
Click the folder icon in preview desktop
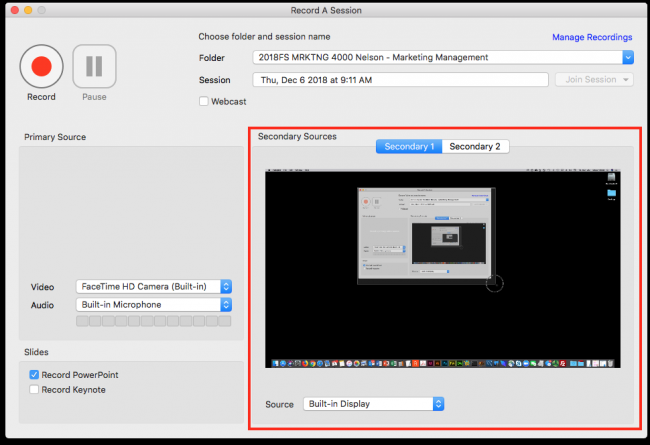tap(611, 194)
